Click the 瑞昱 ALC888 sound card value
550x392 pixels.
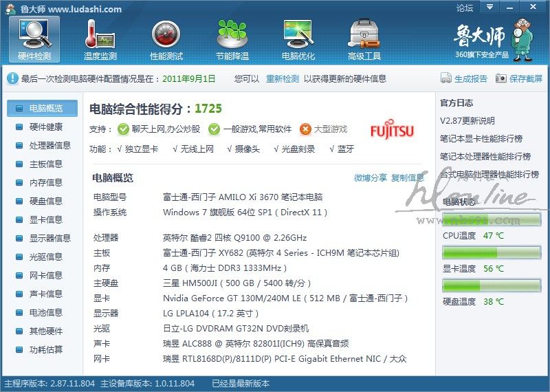click(x=256, y=344)
